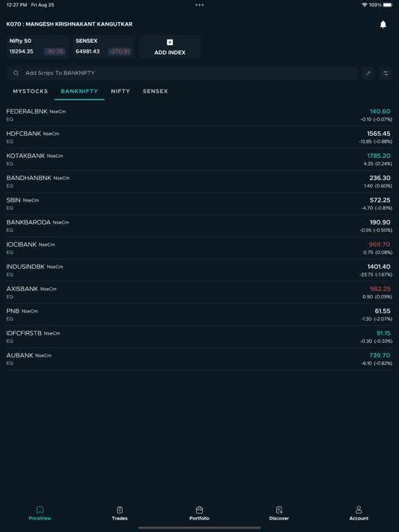Screen dimensions: 399x532
Task: Select the KOTAKBANK scrip
Action: tap(199, 159)
